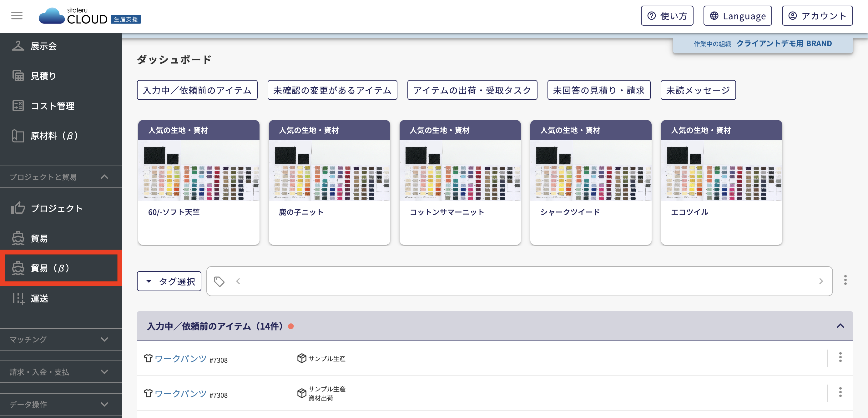The width and height of the screenshot is (868, 418).
Task: Click the 60/-ソフト天竺 card title
Action: coord(174,212)
